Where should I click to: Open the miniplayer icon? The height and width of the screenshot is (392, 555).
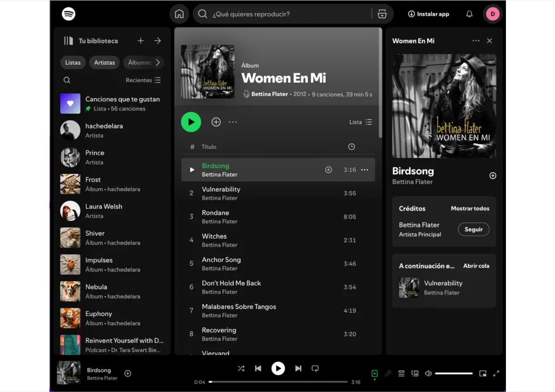click(x=483, y=374)
